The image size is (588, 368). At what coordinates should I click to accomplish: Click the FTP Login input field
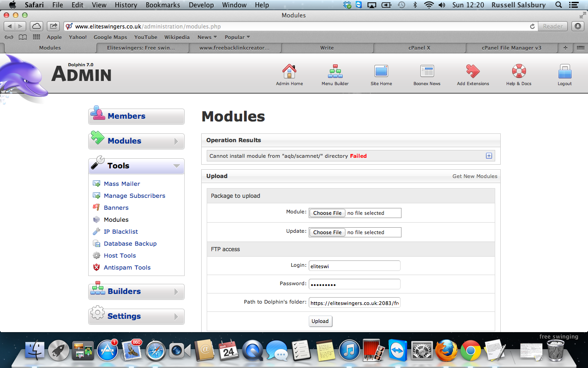click(354, 266)
